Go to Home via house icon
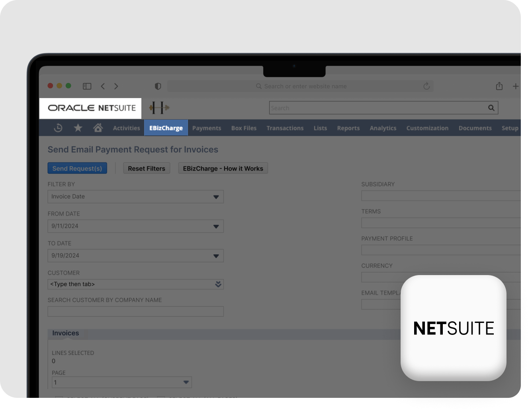This screenshot has height=413, width=532. [x=98, y=128]
